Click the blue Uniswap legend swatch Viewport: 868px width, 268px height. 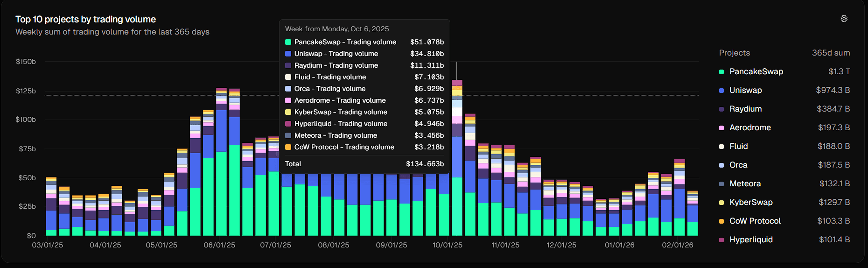(721, 91)
